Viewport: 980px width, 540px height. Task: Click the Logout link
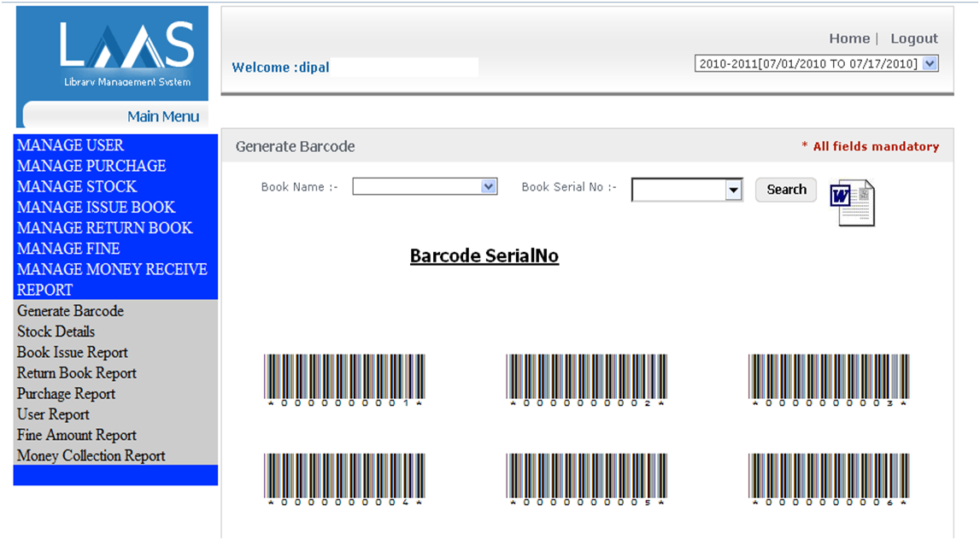tap(913, 38)
